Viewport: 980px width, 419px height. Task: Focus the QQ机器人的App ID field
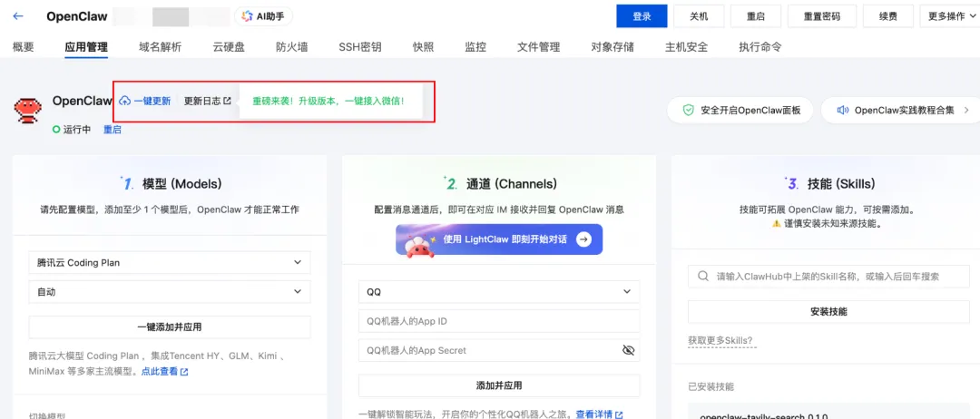pyautogui.click(x=499, y=321)
